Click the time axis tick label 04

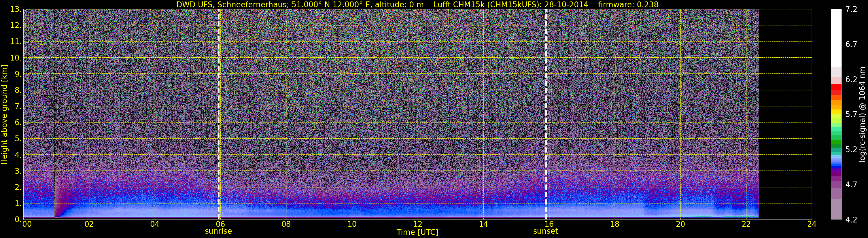155,224
